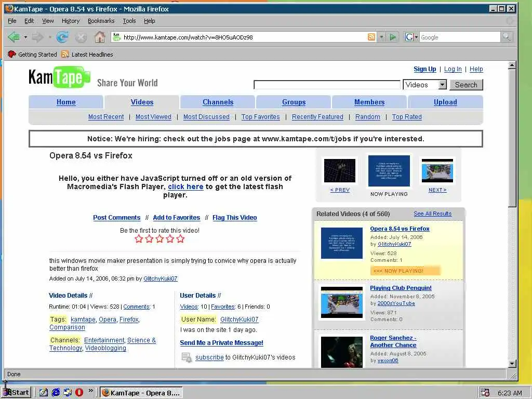Click the page scrollbar down arrow

click(x=512, y=363)
